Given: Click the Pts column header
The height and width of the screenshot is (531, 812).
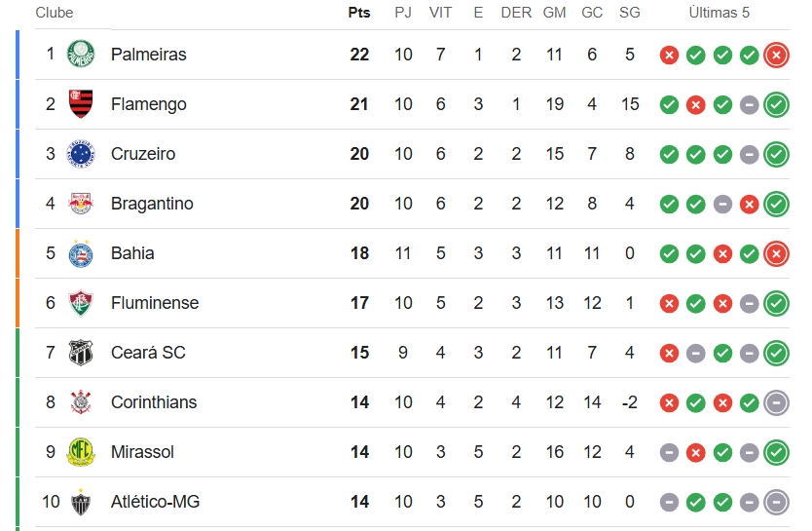Looking at the screenshot, I should (x=359, y=13).
